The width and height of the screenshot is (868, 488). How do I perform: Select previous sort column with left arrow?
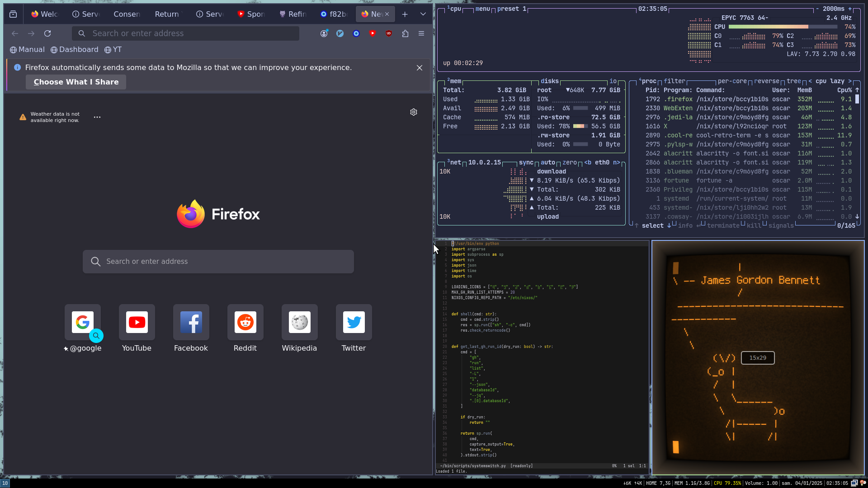point(810,81)
